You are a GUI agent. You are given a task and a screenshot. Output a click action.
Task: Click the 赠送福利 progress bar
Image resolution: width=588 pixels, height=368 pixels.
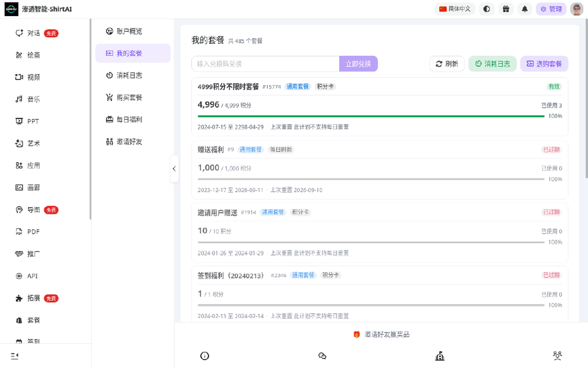pyautogui.click(x=371, y=179)
